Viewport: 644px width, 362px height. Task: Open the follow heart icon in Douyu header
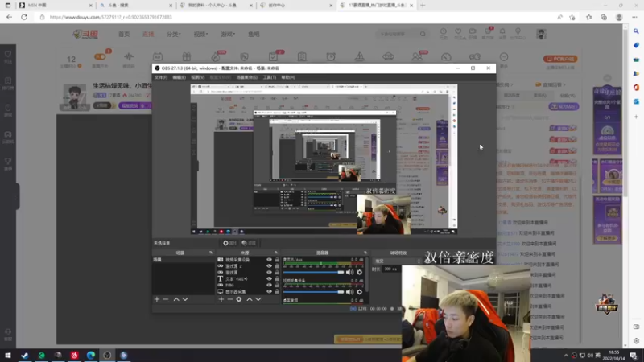(x=458, y=33)
